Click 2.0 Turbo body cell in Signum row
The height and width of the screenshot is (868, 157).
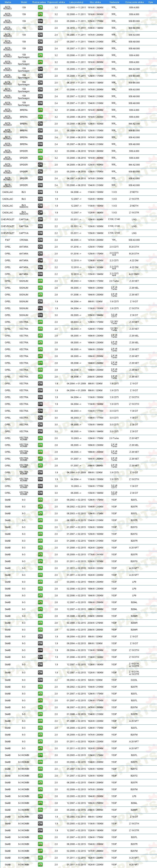tap(114, 281)
